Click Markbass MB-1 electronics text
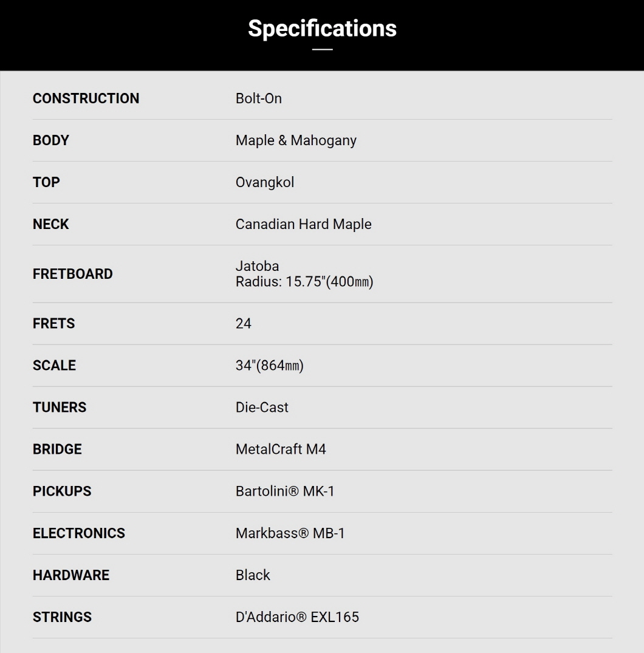Screen dimensions: 644x653 tap(290, 533)
